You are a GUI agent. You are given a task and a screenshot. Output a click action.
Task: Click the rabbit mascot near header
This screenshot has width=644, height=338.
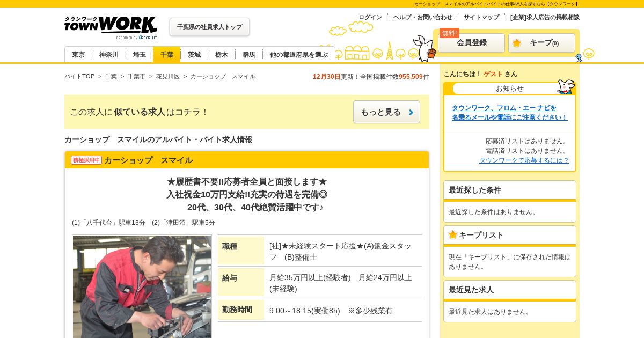click(425, 48)
